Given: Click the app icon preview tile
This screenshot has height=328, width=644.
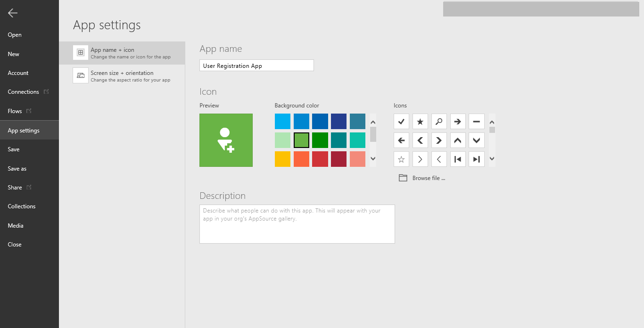Looking at the screenshot, I should pos(226,140).
